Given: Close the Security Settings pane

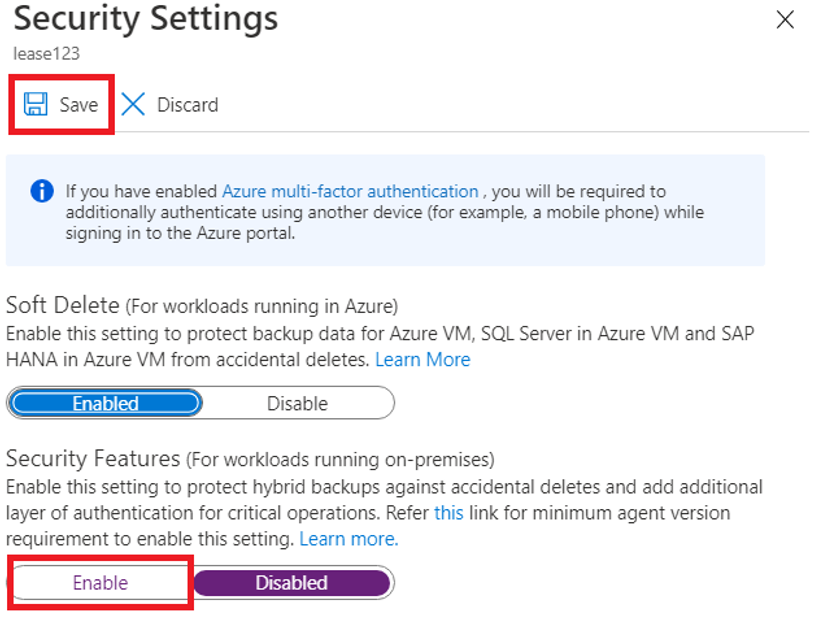Looking at the screenshot, I should pos(785,19).
